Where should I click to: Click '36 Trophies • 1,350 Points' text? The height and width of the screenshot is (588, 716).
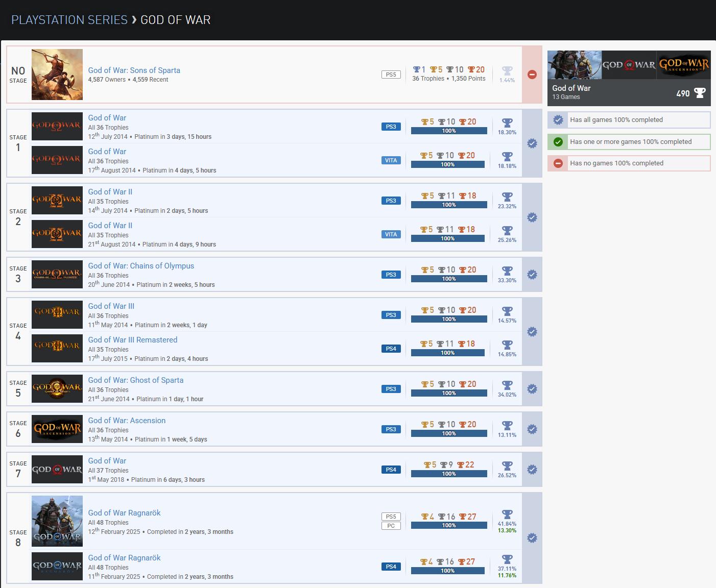pyautogui.click(x=448, y=79)
